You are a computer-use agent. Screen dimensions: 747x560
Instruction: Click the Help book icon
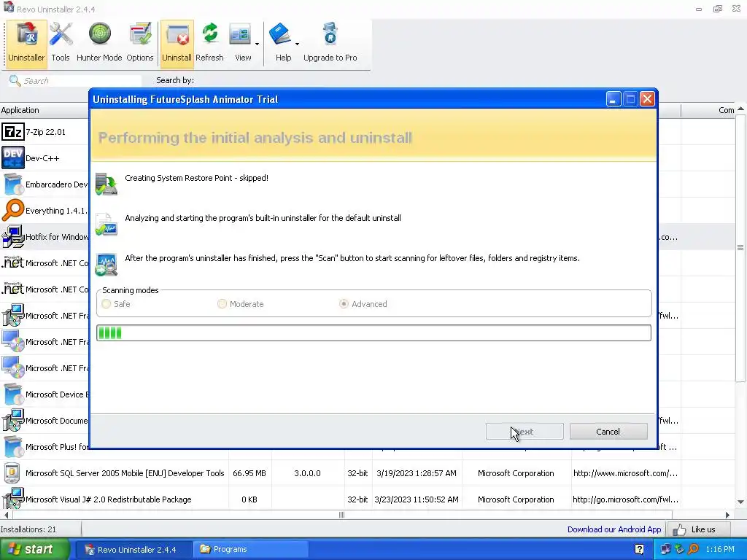280,34
